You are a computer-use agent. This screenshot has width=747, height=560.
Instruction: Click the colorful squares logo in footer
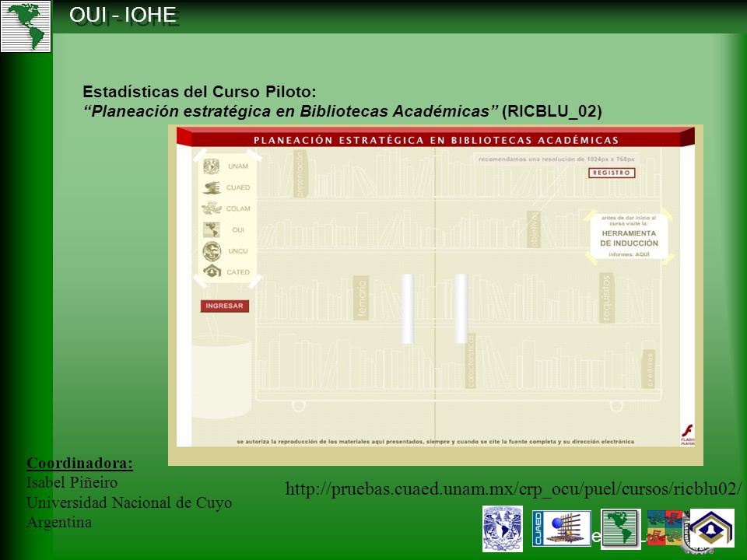click(665, 527)
